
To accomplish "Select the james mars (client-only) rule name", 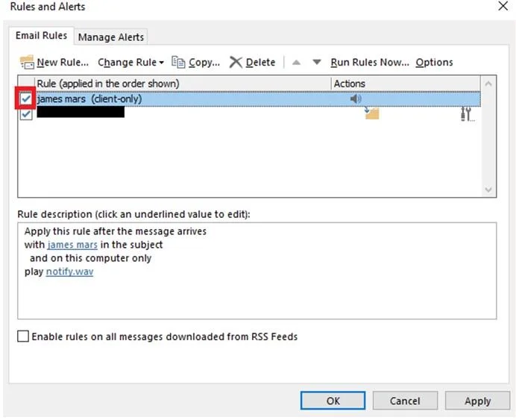I will [x=89, y=98].
